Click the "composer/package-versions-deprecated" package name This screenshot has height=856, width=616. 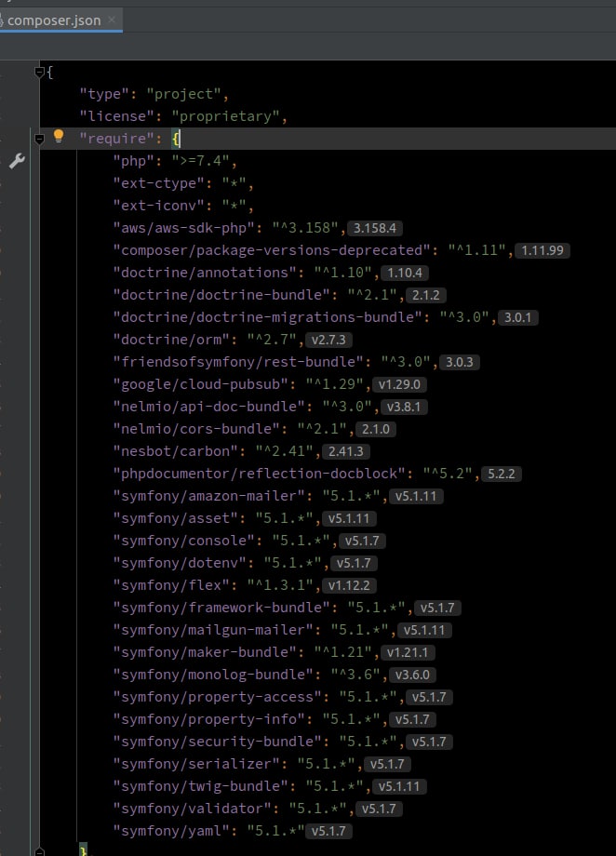click(x=272, y=250)
